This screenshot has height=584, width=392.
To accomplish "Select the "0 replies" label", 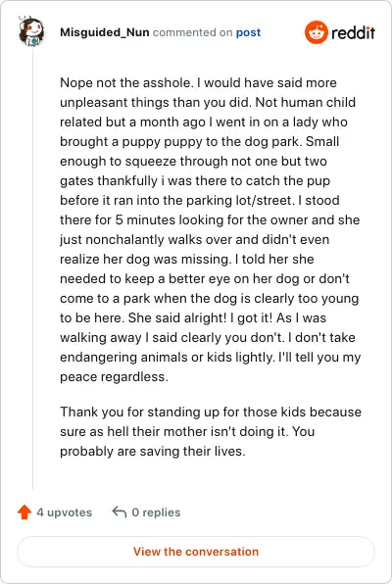I will click(x=156, y=512).
